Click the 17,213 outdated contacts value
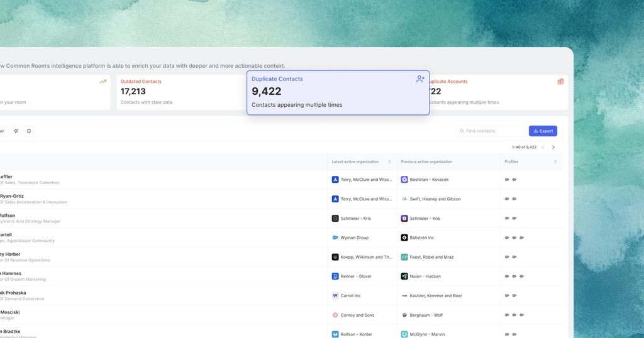This screenshot has width=644, height=338. tap(133, 92)
